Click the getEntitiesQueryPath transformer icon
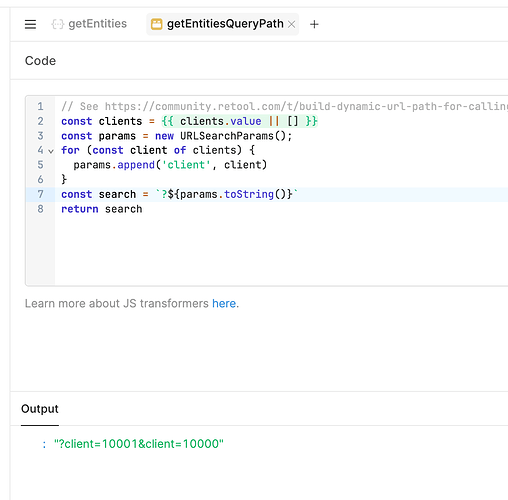The image size is (508, 500). [x=157, y=24]
